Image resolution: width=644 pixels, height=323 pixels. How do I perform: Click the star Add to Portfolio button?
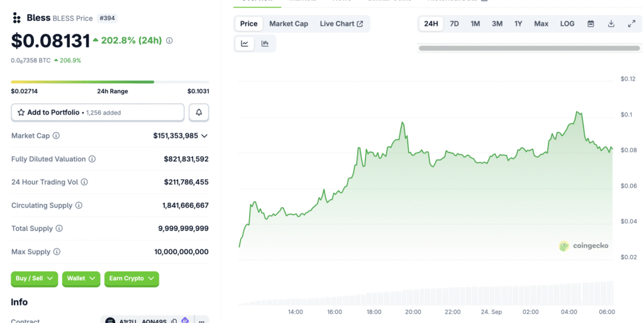[97, 112]
